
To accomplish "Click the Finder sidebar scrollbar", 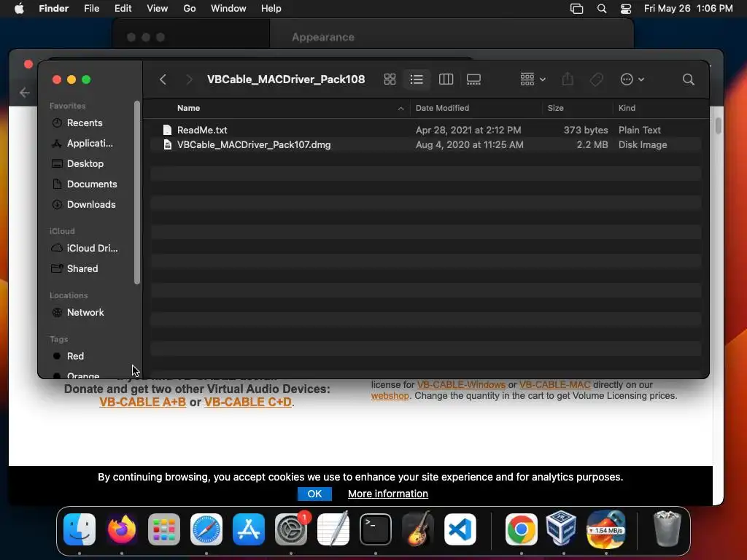I will coord(137,192).
